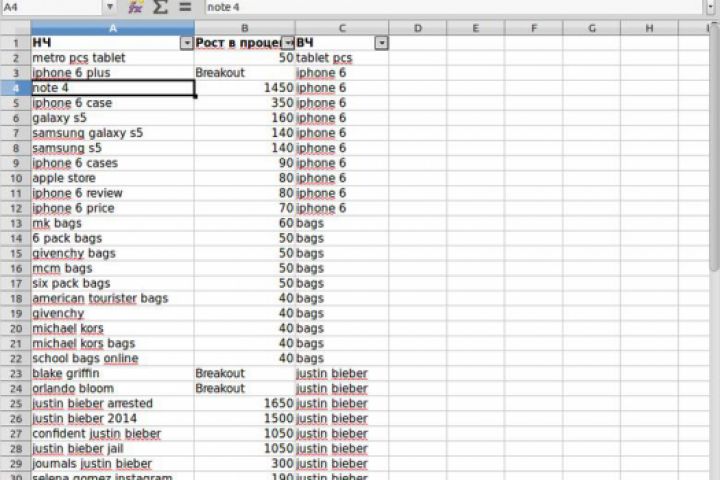The height and width of the screenshot is (480, 720).
Task: Select column H header
Action: point(649,28)
